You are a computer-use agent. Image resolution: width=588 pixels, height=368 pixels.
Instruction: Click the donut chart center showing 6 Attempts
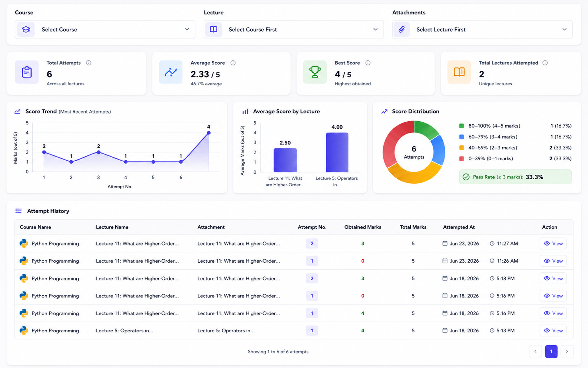click(x=414, y=152)
